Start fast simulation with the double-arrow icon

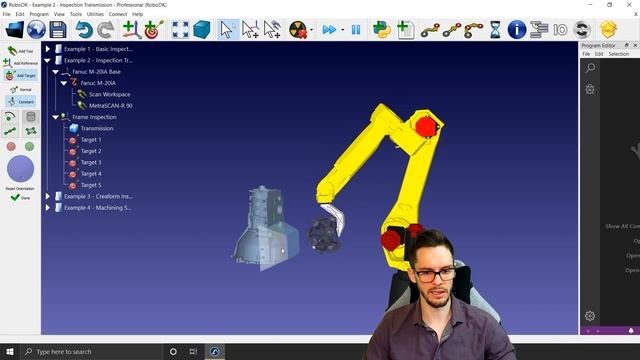(x=329, y=30)
